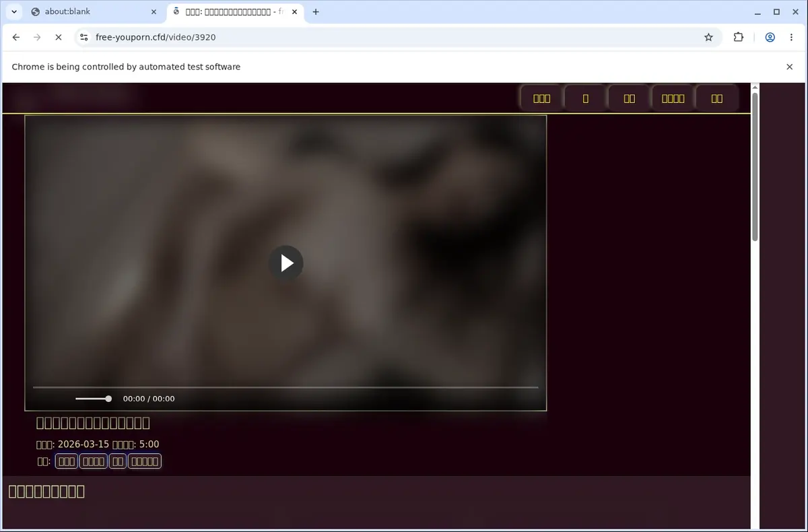Click the URL address bar field
Viewport: 808px width, 532px height.
[397, 38]
